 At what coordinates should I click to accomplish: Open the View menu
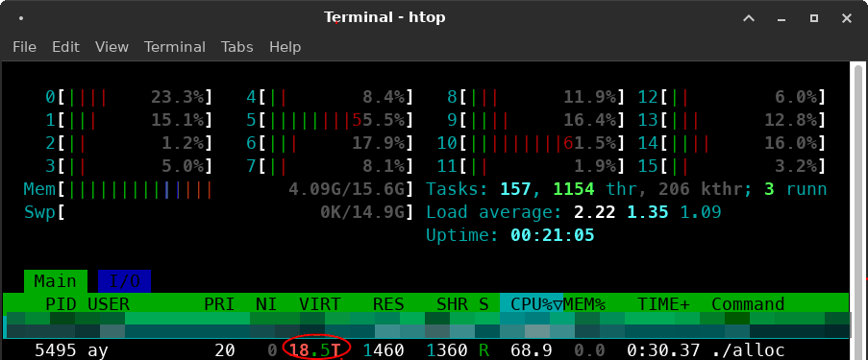pos(112,47)
